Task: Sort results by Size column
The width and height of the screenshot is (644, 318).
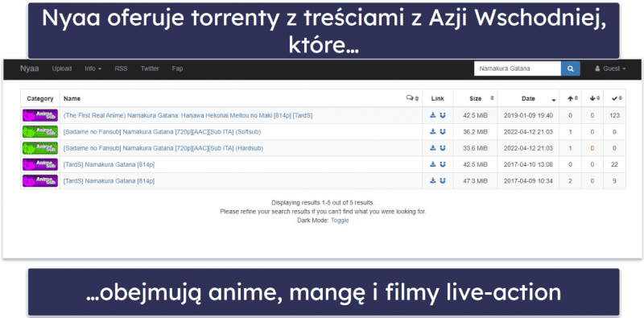Action: tap(475, 98)
